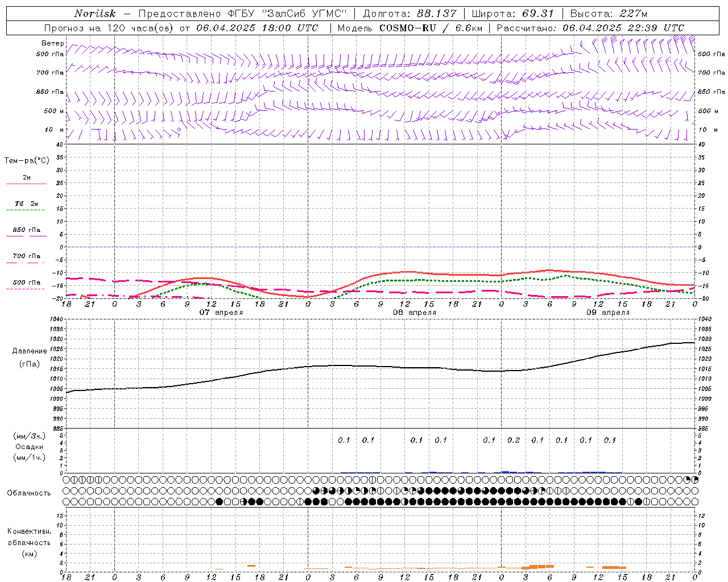Click the 'Ветер' wind panel label
Image resolution: width=728 pixels, height=582 pixels.
tap(53, 43)
